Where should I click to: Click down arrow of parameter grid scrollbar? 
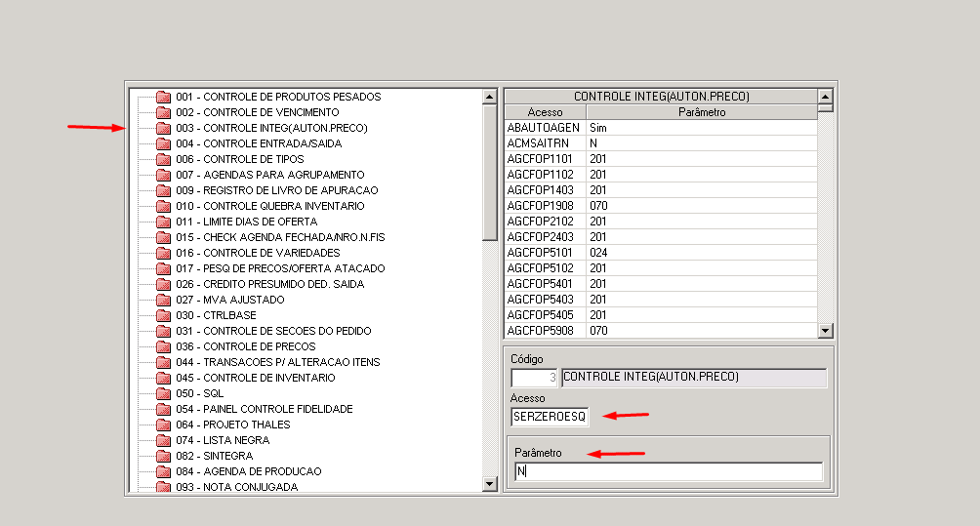click(x=825, y=331)
